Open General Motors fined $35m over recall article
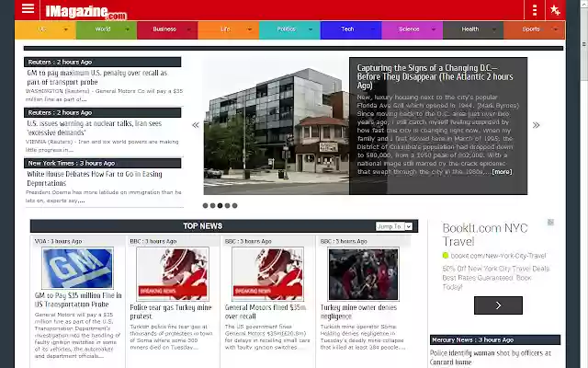Viewport: 588px width, 368px height. click(x=266, y=312)
